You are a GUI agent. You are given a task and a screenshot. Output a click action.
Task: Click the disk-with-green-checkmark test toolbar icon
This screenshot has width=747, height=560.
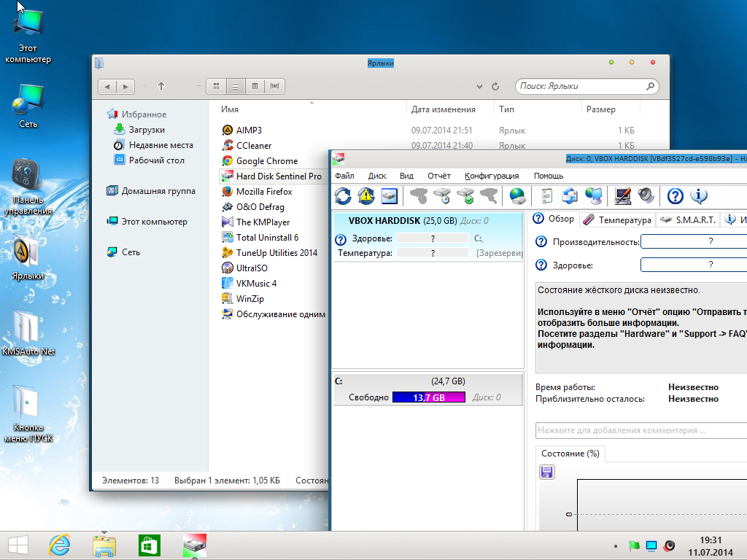466,195
